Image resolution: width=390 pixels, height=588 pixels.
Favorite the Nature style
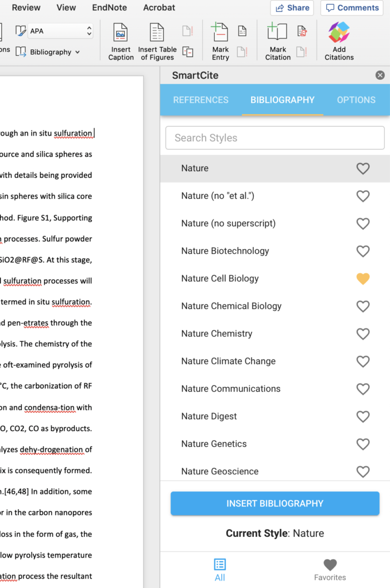[x=362, y=168]
